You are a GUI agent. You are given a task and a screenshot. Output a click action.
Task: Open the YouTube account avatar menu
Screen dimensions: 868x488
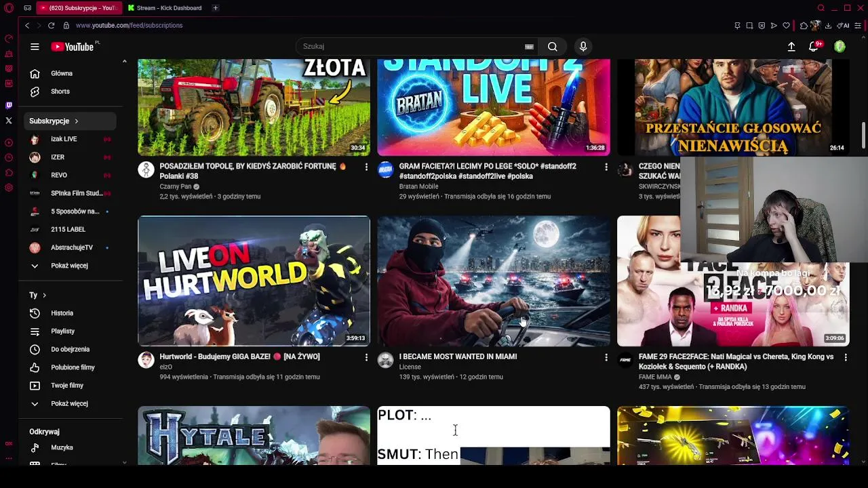click(840, 47)
